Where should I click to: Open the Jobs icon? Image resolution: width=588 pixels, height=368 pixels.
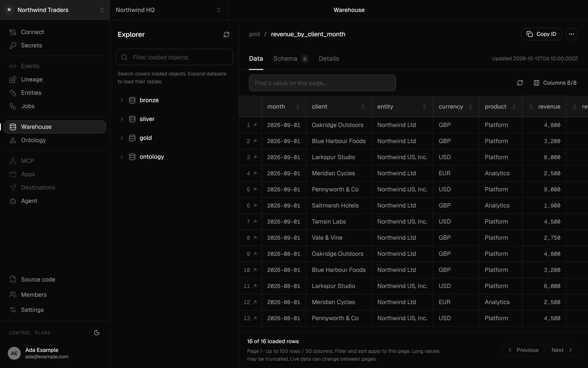(13, 106)
